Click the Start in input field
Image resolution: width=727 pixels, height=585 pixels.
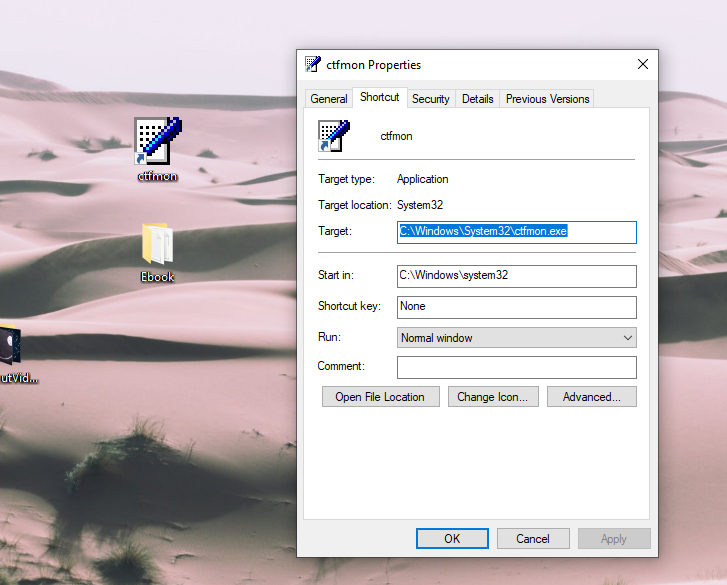pyautogui.click(x=517, y=276)
